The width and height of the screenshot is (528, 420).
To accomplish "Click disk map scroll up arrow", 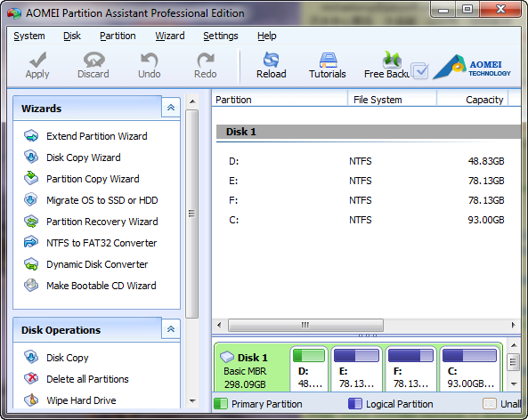I will pos(514,345).
